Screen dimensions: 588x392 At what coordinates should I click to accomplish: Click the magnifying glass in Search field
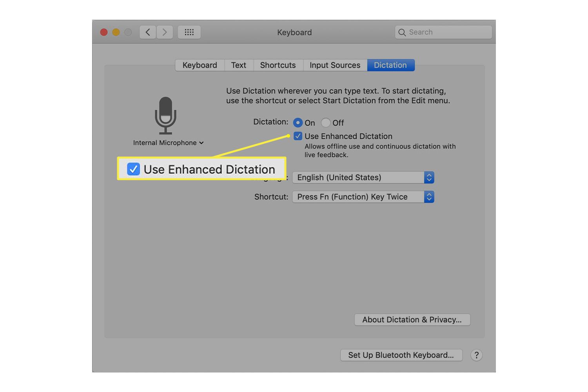point(402,33)
